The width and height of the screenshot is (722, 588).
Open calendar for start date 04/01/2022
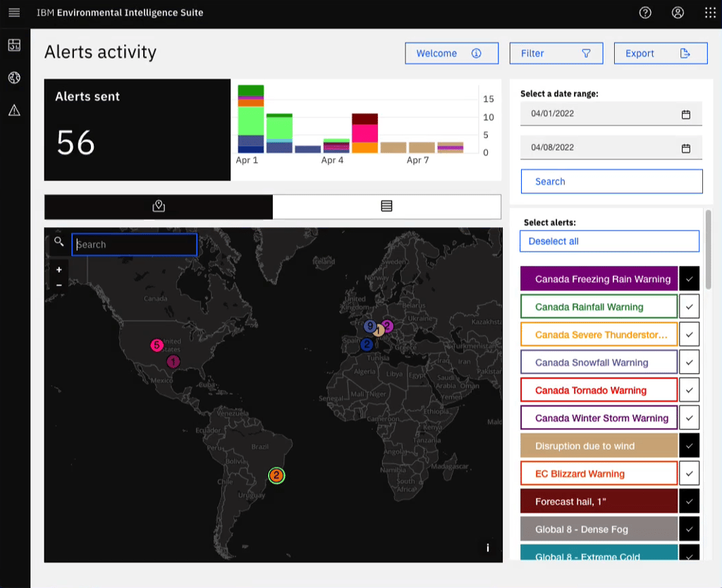coord(685,114)
